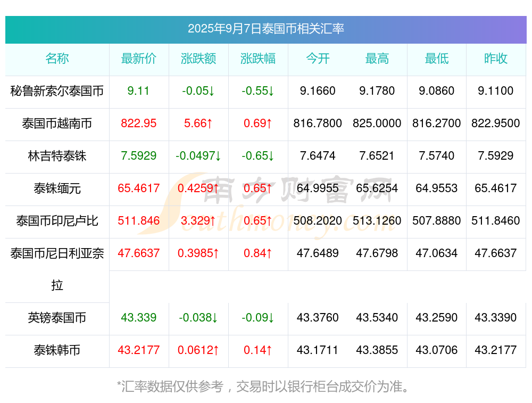The height and width of the screenshot is (403, 532).
Task: Click the row name 泰国币越南币
Action: [57, 124]
